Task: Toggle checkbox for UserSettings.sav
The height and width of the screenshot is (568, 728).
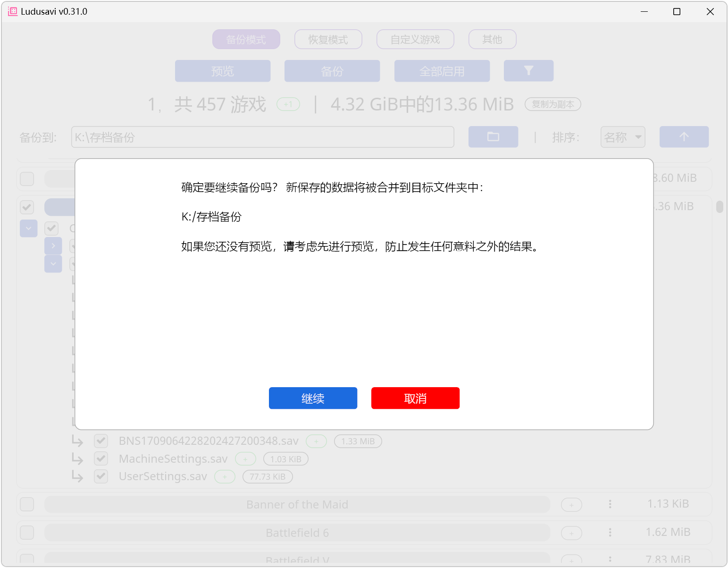Action: pyautogui.click(x=101, y=476)
